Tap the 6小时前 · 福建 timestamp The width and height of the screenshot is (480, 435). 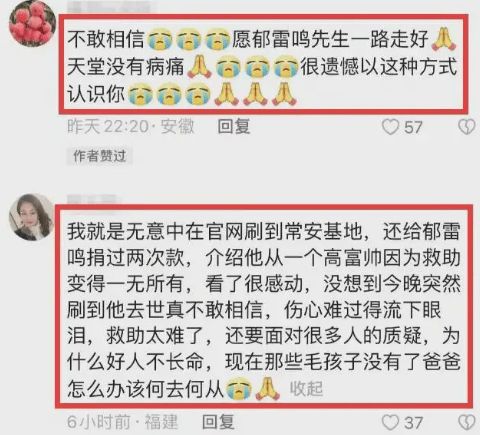click(122, 422)
